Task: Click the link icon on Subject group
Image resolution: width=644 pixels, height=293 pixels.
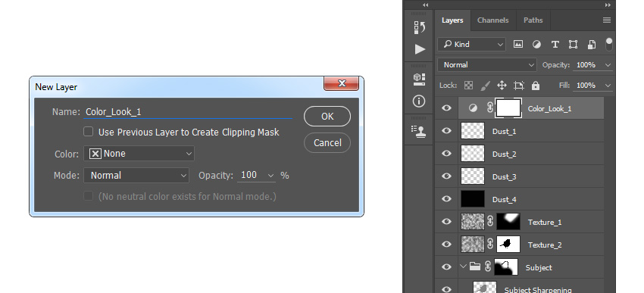Action: [487, 267]
